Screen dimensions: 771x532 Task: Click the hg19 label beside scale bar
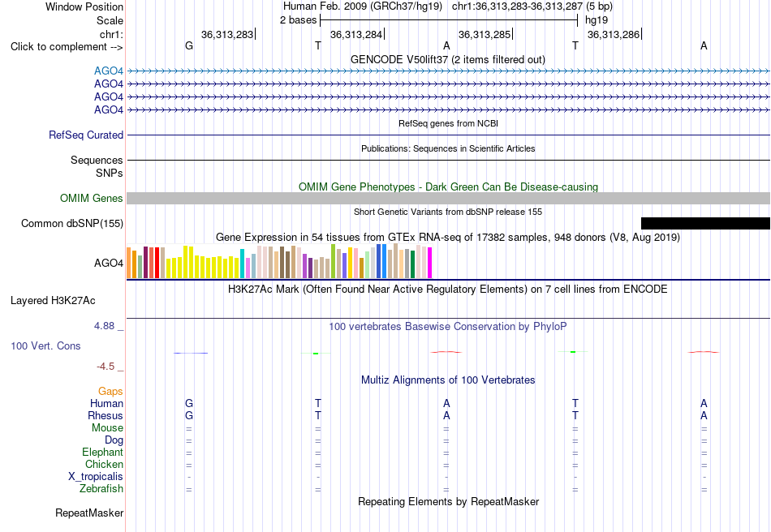pos(597,20)
